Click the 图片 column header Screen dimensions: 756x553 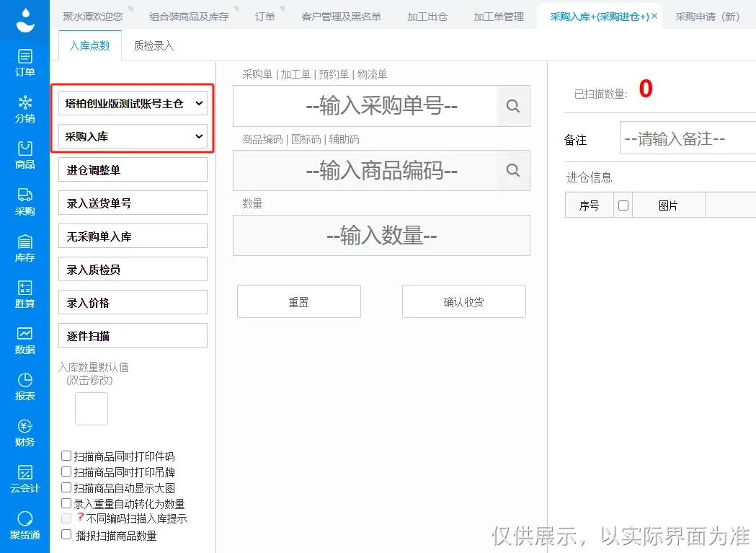click(668, 205)
